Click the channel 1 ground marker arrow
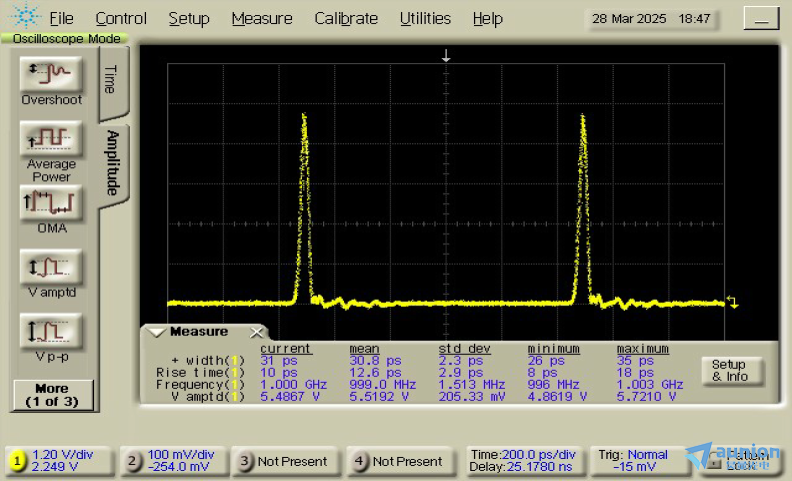The image size is (792, 481). 733,302
